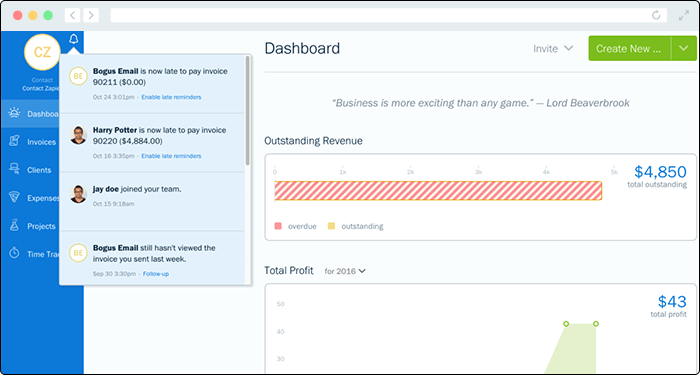The width and height of the screenshot is (700, 375).
Task: Click the Clients sidebar icon
Action: [15, 170]
